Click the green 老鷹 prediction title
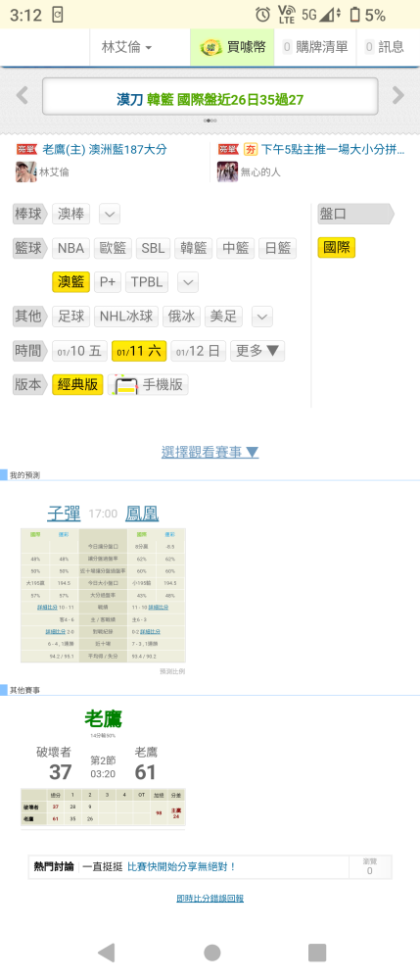 [103, 718]
